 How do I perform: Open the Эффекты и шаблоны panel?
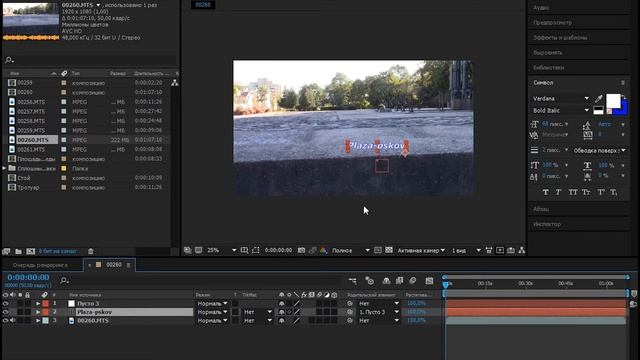(560, 38)
